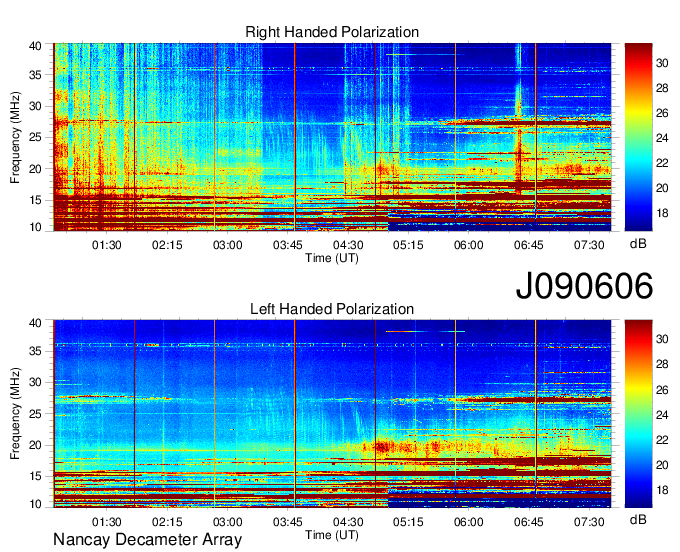Click the "20" frequency tick on the Right Handed plot
Image resolution: width=680 pixels, height=552 pixels.
click(35, 169)
